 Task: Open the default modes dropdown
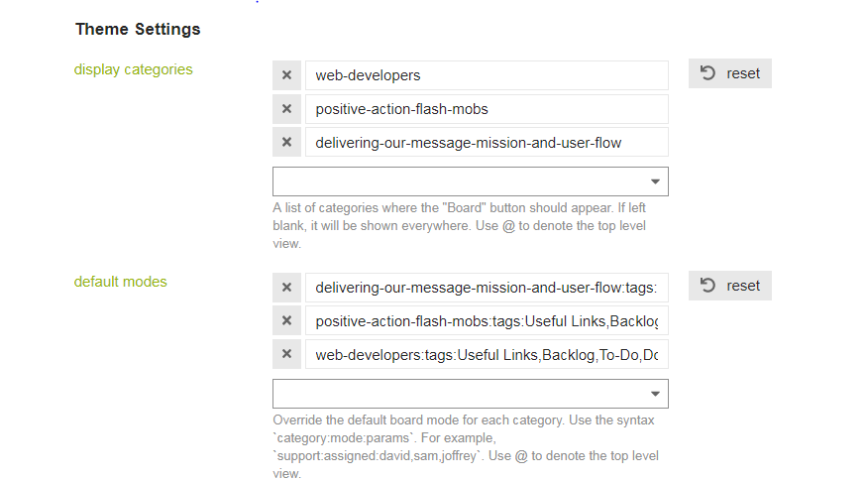click(x=471, y=394)
